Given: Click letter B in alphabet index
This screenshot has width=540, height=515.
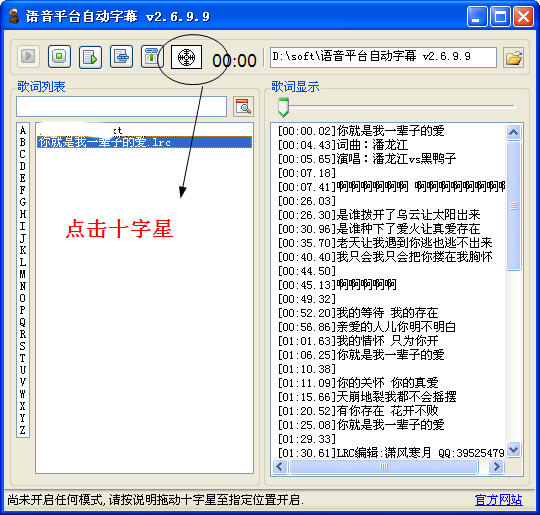Looking at the screenshot, I should click(x=23, y=142).
